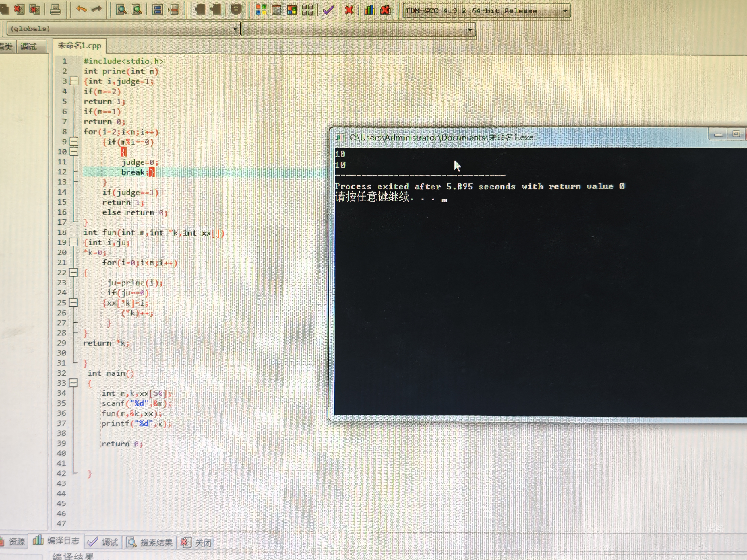
Task: Click the Find magnifier icon
Action: pos(121,10)
